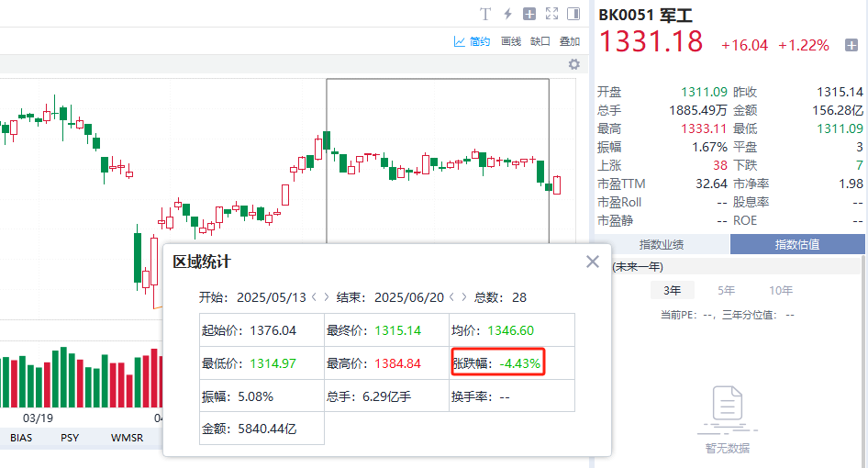
Task: Switch to 指数业绩 tab
Action: pos(661,244)
